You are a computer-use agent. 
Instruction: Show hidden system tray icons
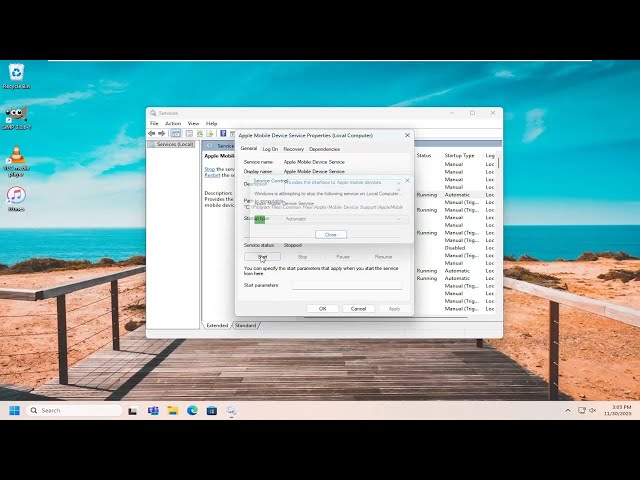coord(568,410)
